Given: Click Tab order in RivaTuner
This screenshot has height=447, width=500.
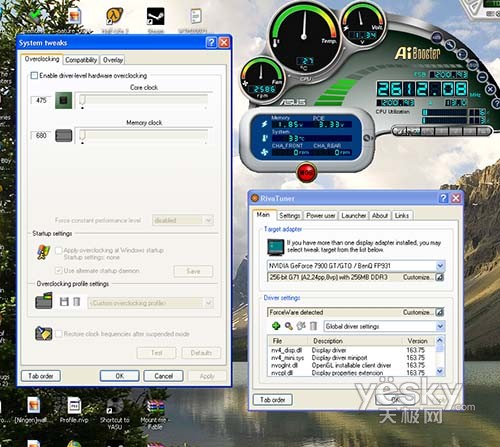Looking at the screenshot, I should (273, 400).
